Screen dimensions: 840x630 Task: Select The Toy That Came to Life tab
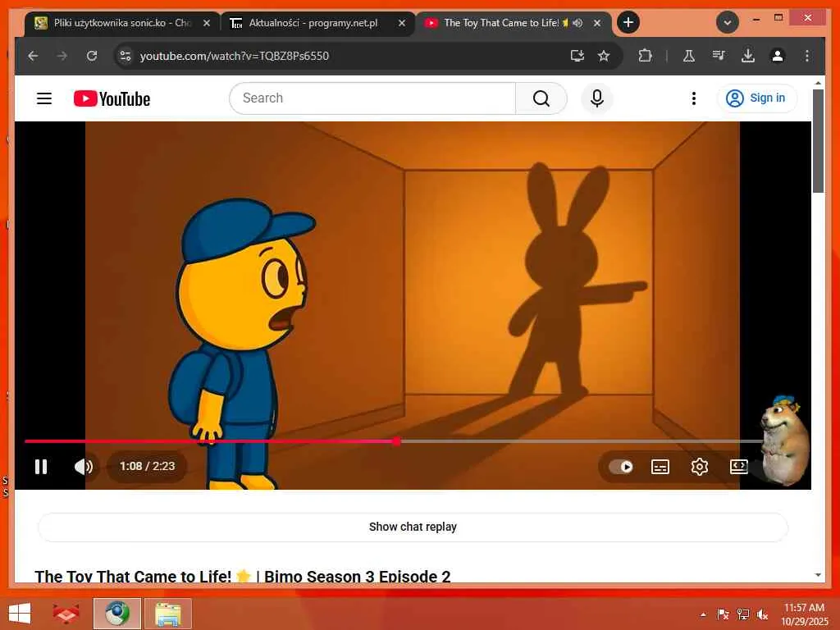[x=501, y=23]
